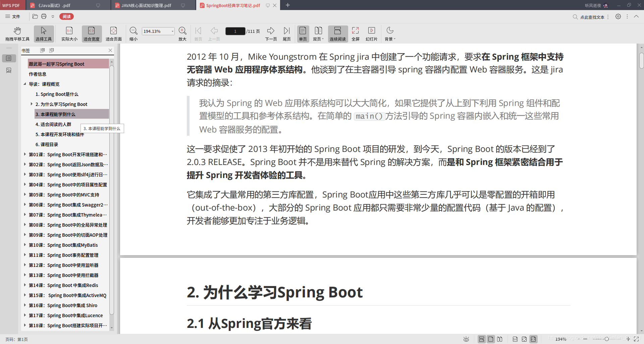Viewport: 644px width, 344px height.
Task: Expand 第01课 bookmark arrow
Action: coord(25,154)
